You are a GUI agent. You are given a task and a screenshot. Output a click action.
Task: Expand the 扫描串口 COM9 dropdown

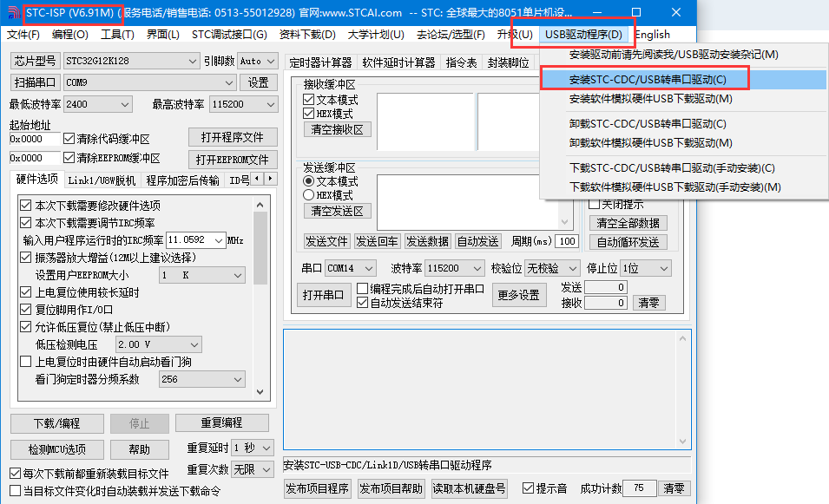pyautogui.click(x=229, y=83)
